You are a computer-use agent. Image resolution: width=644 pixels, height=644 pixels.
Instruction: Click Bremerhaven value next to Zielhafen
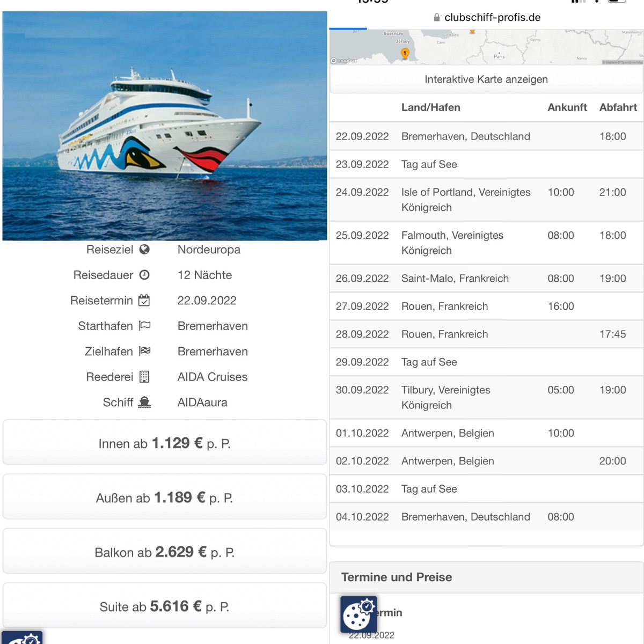click(x=213, y=352)
